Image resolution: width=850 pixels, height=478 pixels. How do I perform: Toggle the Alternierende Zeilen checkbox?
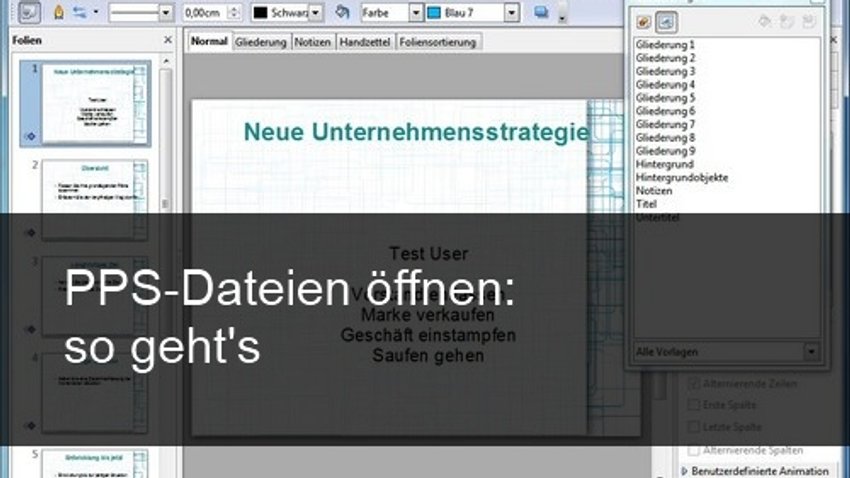[x=693, y=383]
